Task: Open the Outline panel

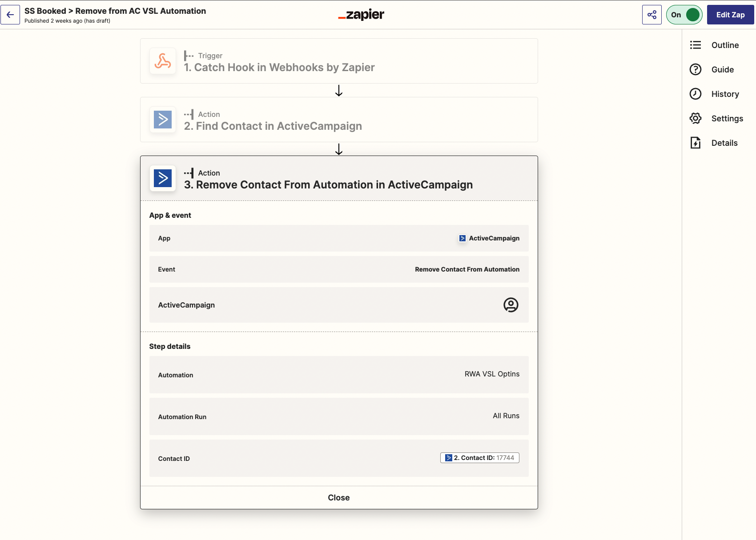Action: pos(725,45)
